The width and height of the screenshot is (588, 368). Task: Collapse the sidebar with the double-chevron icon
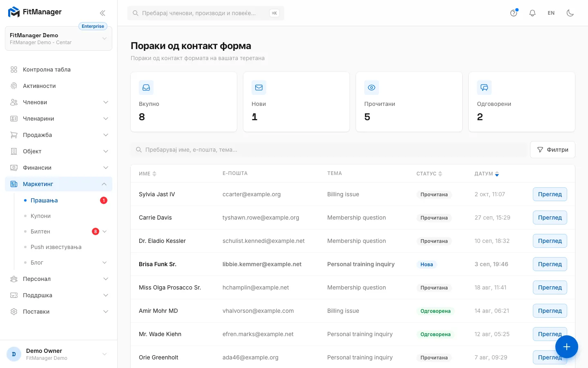point(102,13)
